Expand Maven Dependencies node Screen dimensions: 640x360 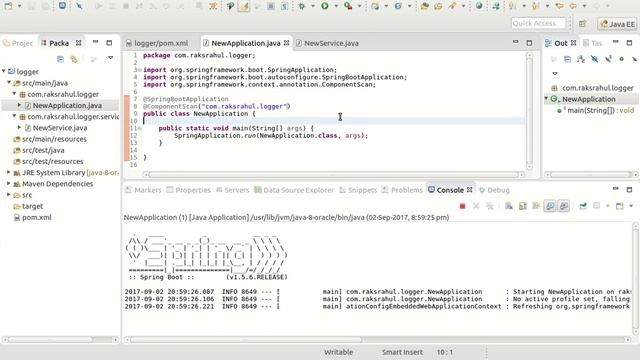[9, 184]
